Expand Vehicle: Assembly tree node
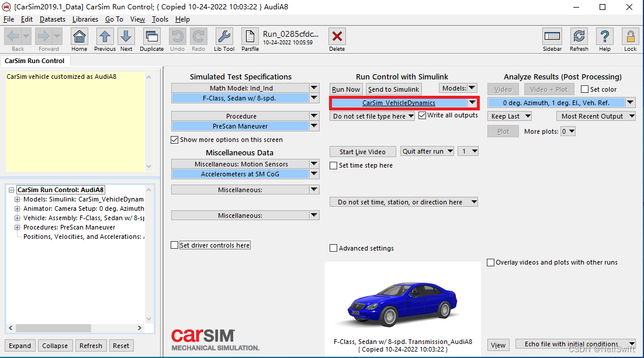Viewport: 644px width, 358px height. (18, 218)
